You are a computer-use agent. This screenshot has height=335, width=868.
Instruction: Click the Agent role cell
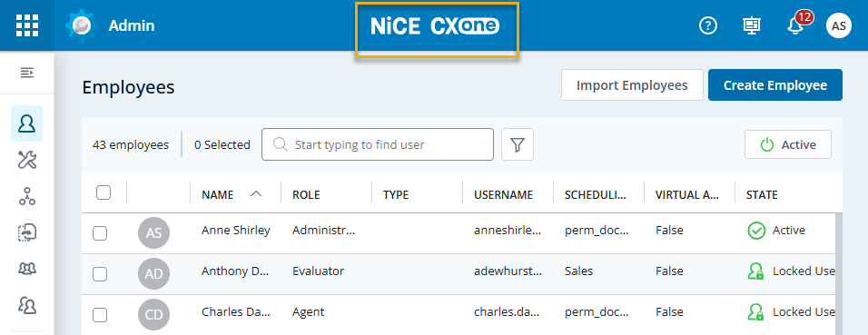309,312
